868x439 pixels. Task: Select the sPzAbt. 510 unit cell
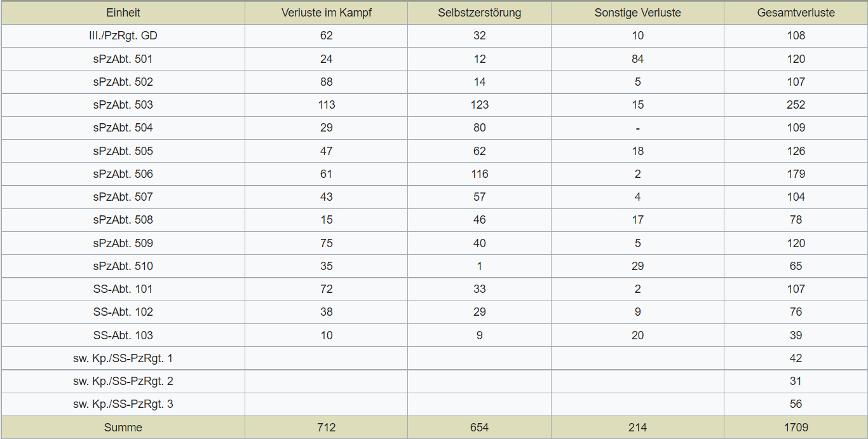click(x=123, y=266)
